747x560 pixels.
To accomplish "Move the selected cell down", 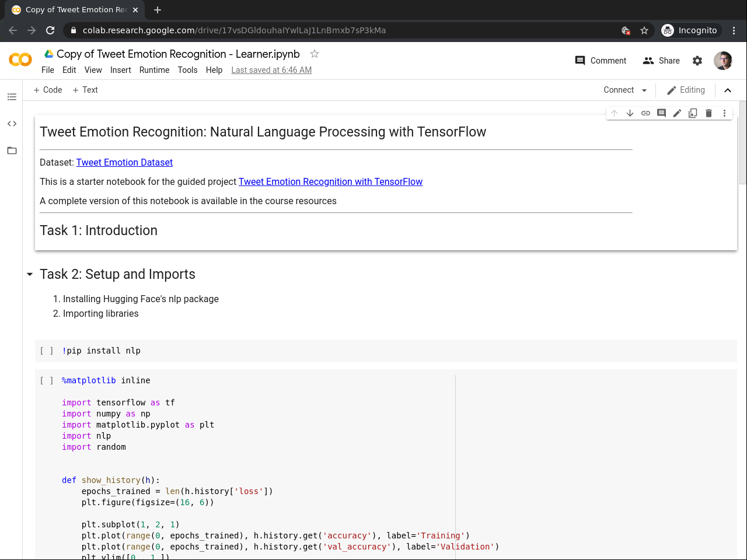I will click(x=630, y=113).
